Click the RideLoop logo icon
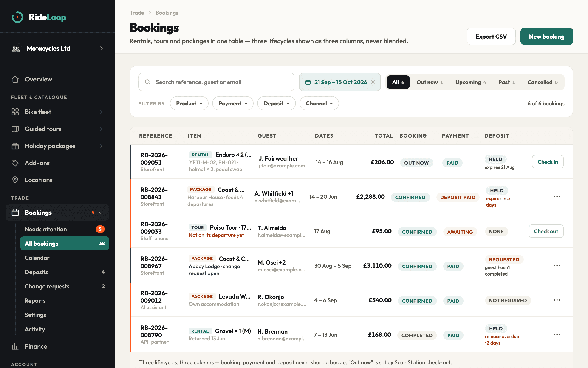 click(x=17, y=17)
